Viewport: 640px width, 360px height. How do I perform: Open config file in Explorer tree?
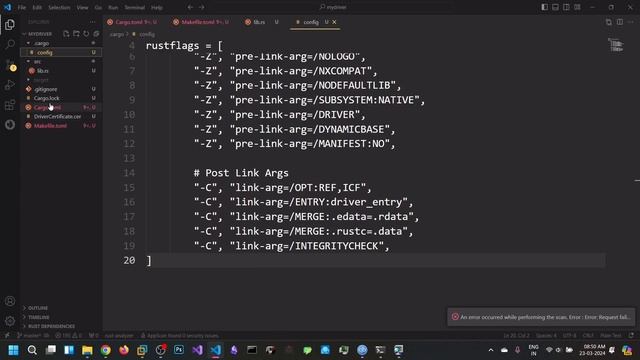point(60,52)
